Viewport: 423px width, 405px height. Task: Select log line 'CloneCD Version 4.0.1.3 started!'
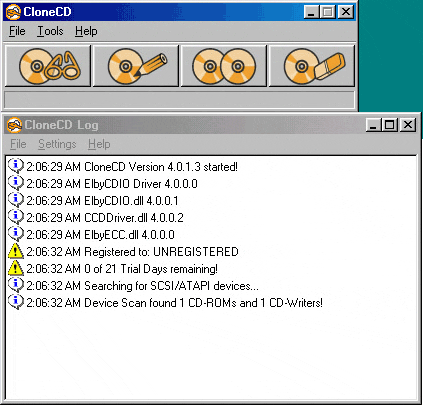[132, 167]
